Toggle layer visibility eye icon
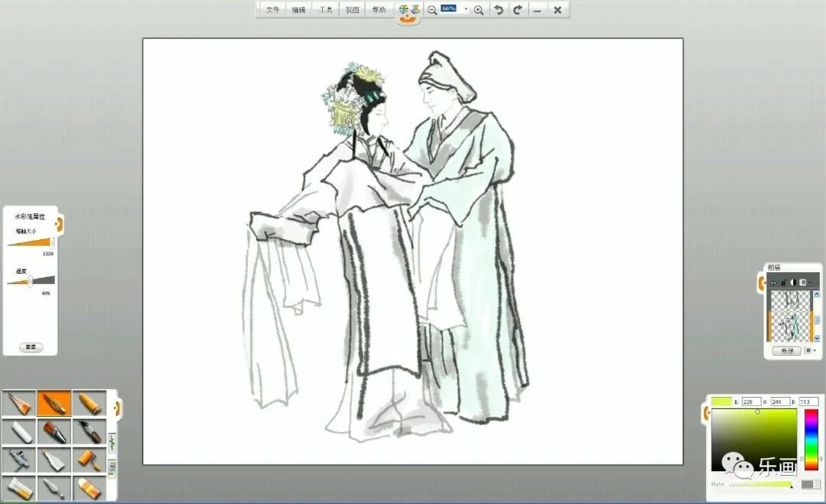826x504 pixels. coord(773,283)
